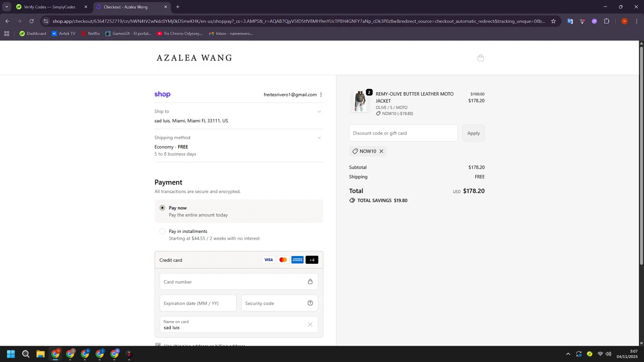Click the freitesrivero1@gmail.com account email
This screenshot has width=644, height=362.
[290, 95]
